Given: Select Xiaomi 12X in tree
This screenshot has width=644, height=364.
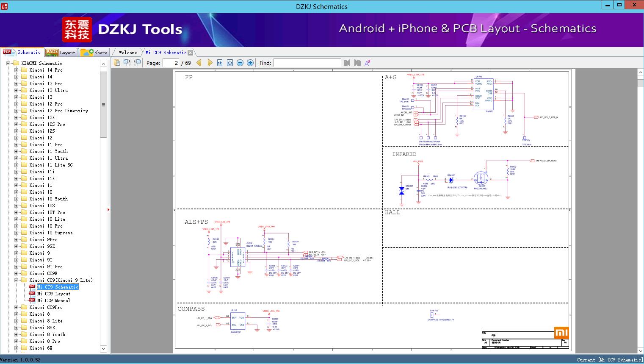Looking at the screenshot, I should pyautogui.click(x=42, y=117).
